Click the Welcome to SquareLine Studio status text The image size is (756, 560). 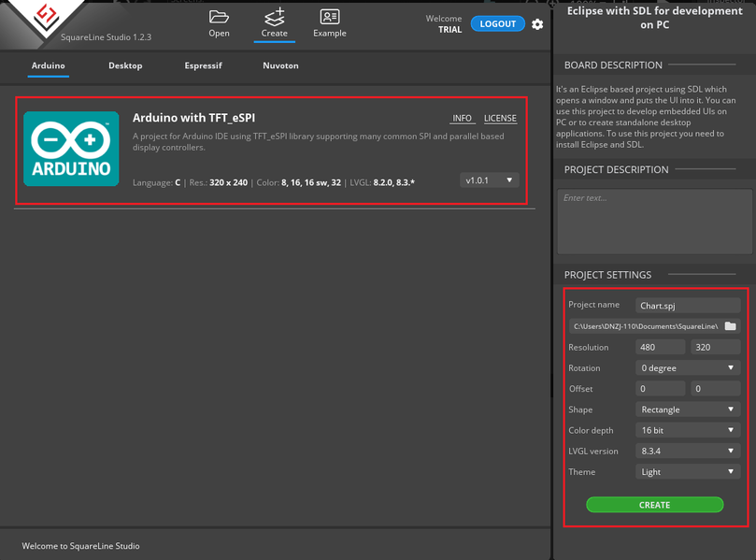pyautogui.click(x=80, y=546)
